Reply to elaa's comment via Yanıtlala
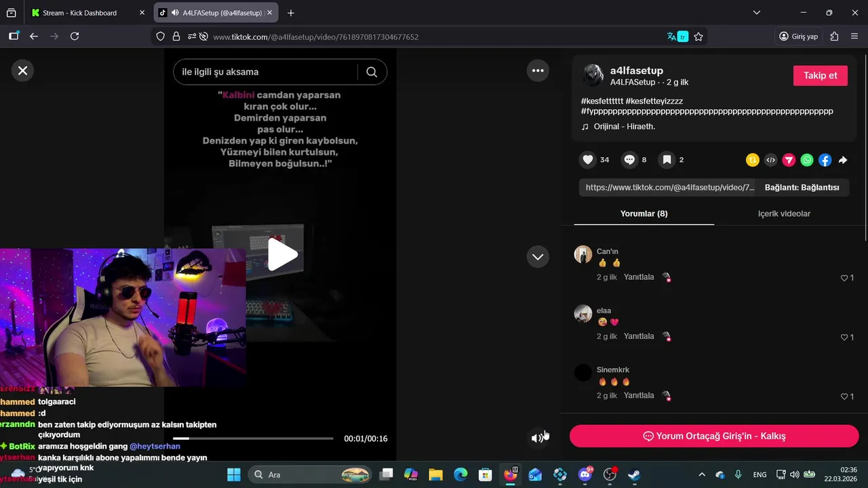Screen dimensions: 868x488 pos(639,336)
